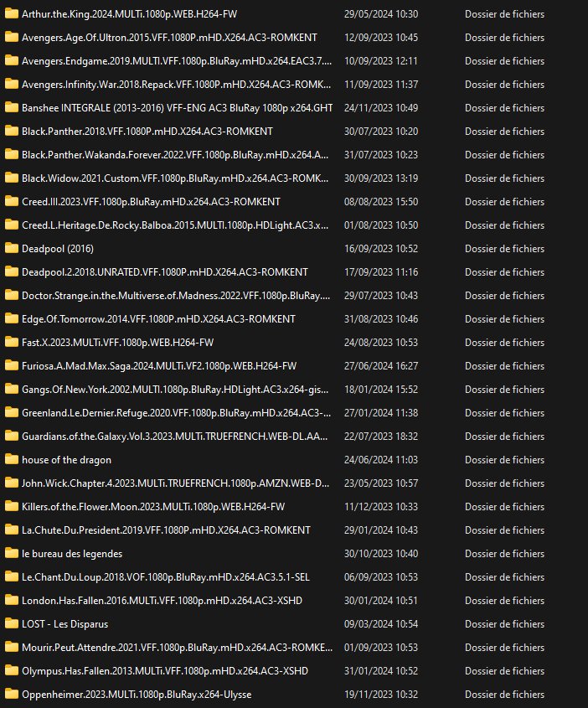
Task: Click the name Deadpool (2016)
Action: click(58, 249)
